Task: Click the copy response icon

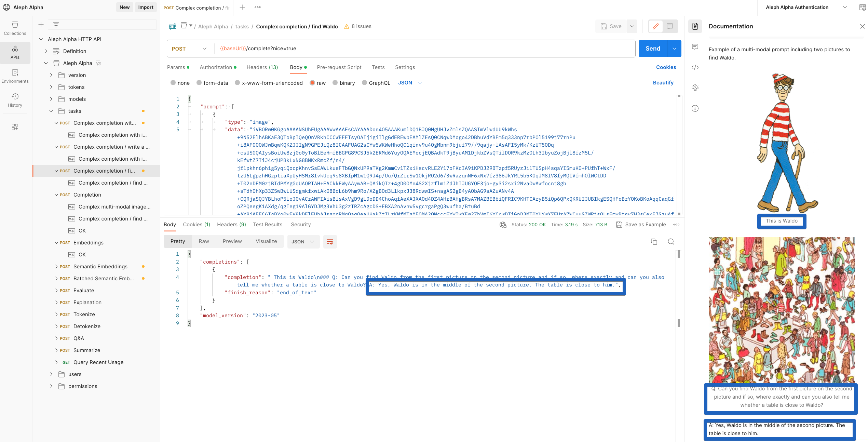Action: click(654, 242)
